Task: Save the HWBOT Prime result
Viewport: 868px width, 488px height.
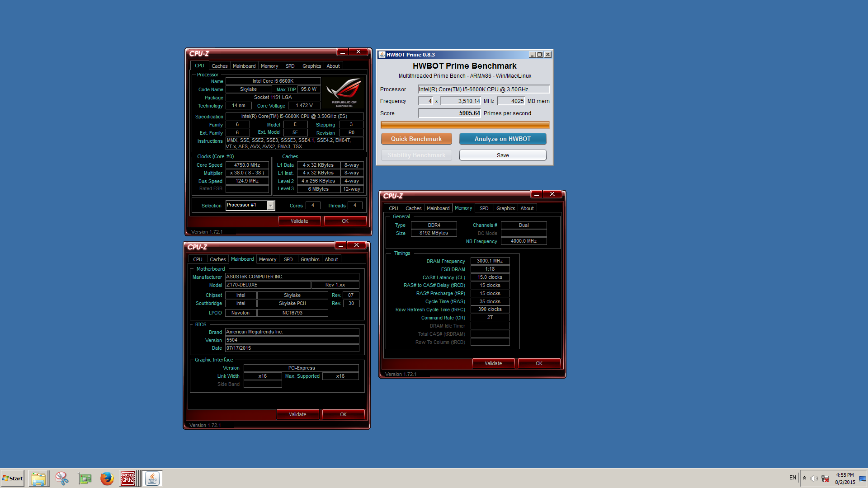Action: click(x=503, y=155)
